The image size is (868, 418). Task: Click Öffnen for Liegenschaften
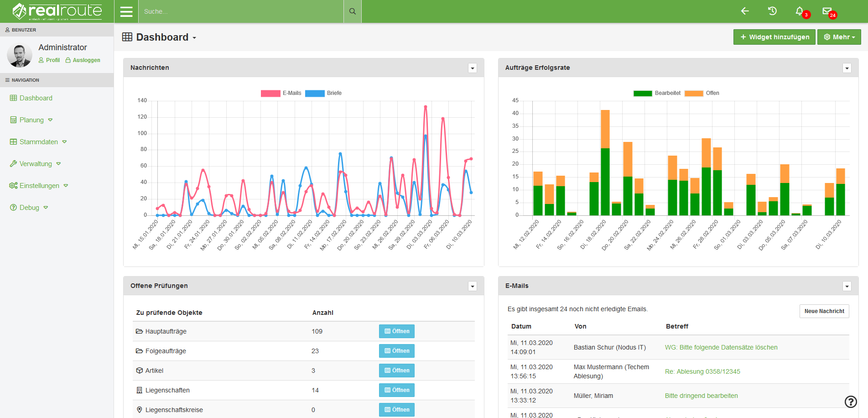click(x=397, y=390)
